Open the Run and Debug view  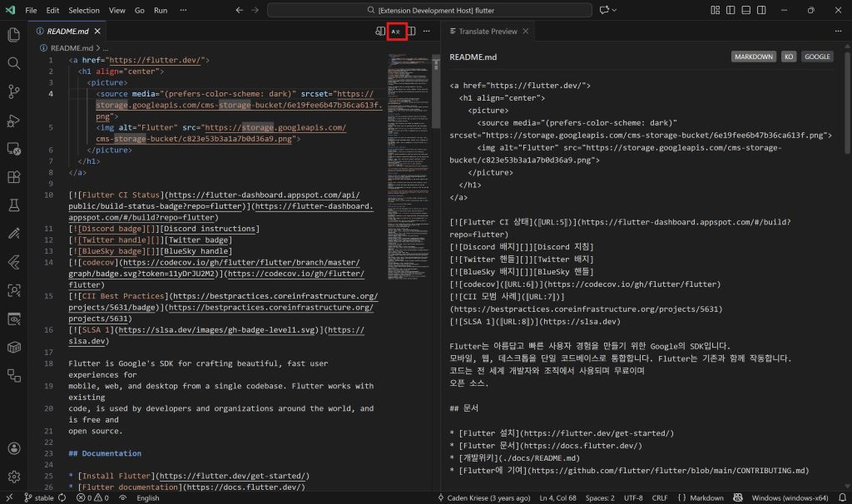tap(13, 121)
